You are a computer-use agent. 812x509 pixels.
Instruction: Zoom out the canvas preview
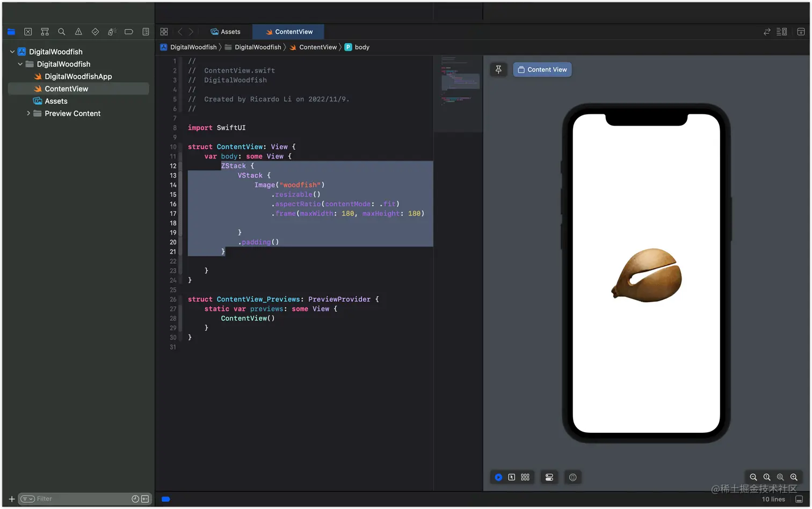(x=753, y=477)
